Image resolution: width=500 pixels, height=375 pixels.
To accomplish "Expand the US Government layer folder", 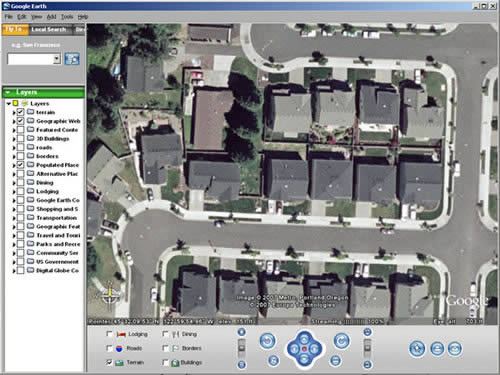I will point(14,262).
